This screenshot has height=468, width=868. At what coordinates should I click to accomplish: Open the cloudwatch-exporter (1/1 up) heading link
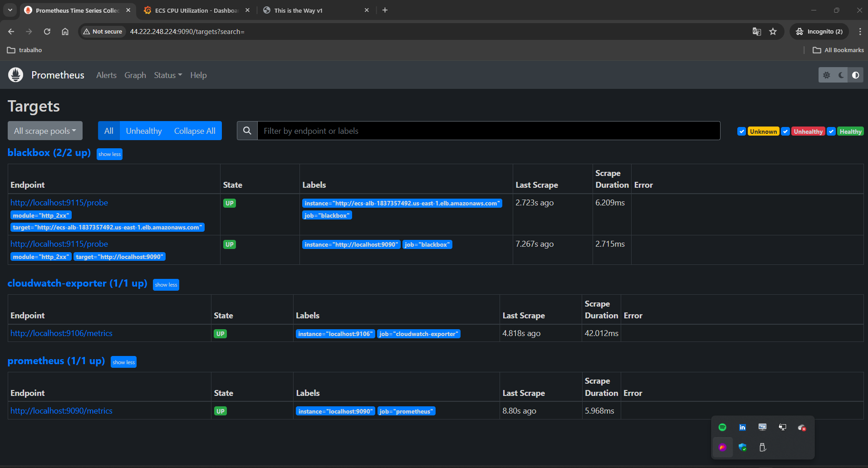tap(77, 283)
